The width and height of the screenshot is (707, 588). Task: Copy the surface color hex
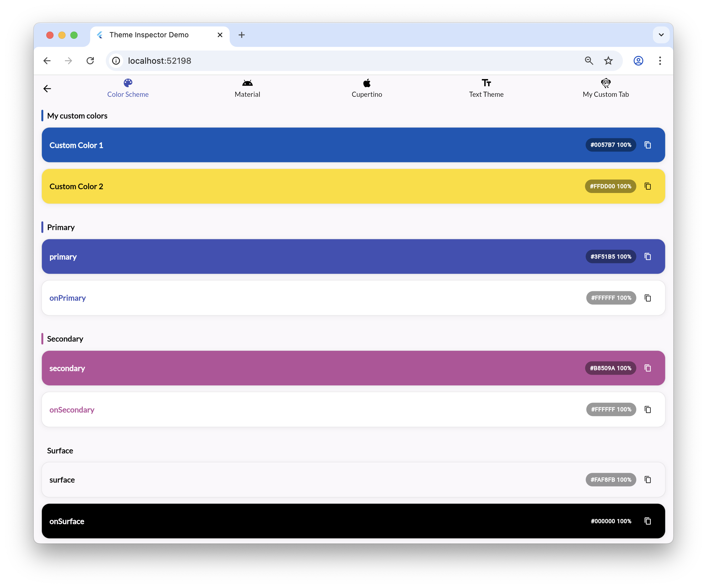click(x=648, y=479)
